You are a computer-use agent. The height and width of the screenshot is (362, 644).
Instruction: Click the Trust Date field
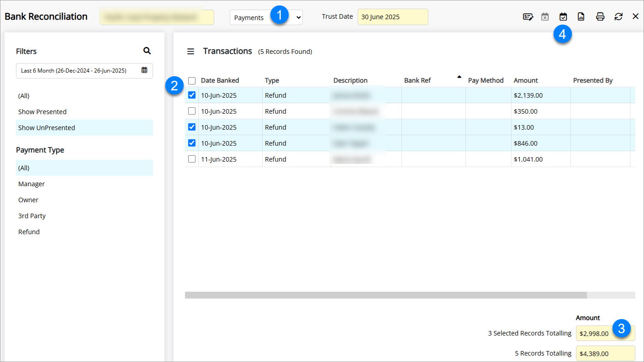pos(392,17)
